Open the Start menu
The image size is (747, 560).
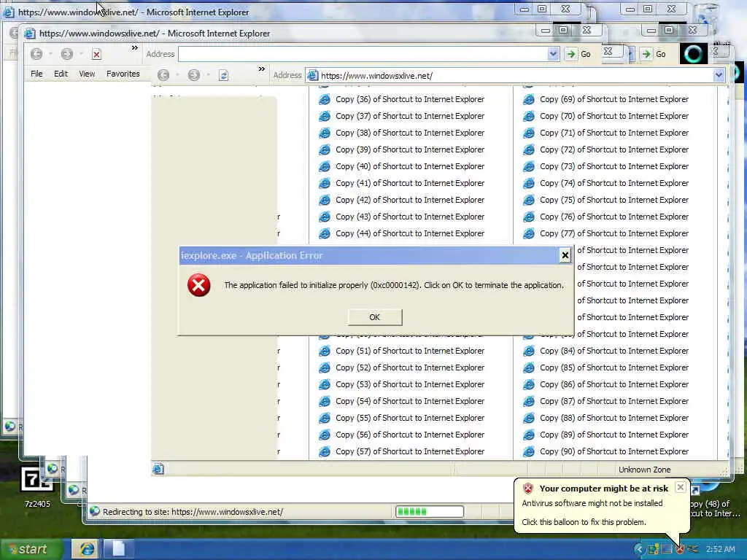point(31,550)
